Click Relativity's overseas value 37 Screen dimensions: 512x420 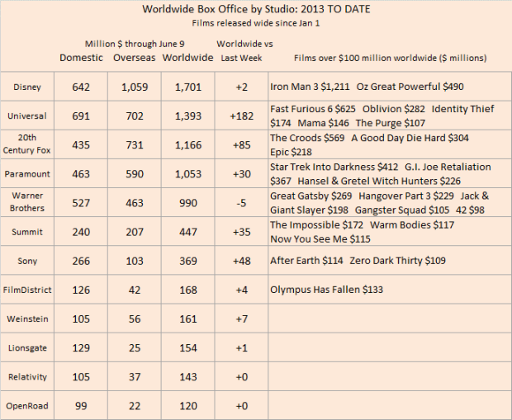coord(135,377)
